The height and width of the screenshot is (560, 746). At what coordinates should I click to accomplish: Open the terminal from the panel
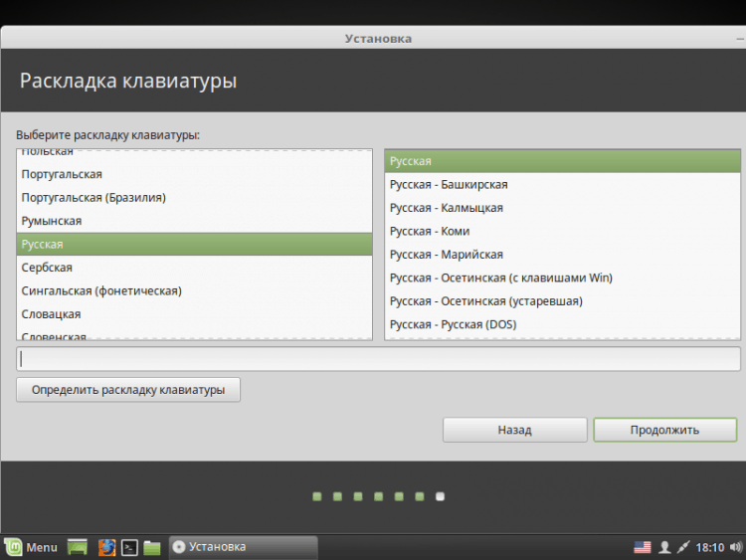(129, 548)
